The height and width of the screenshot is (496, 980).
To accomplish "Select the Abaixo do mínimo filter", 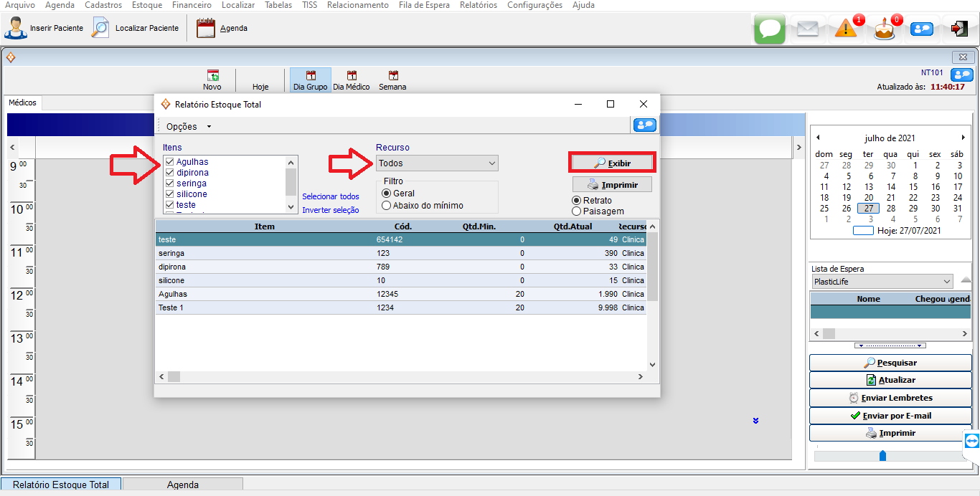I will point(387,206).
